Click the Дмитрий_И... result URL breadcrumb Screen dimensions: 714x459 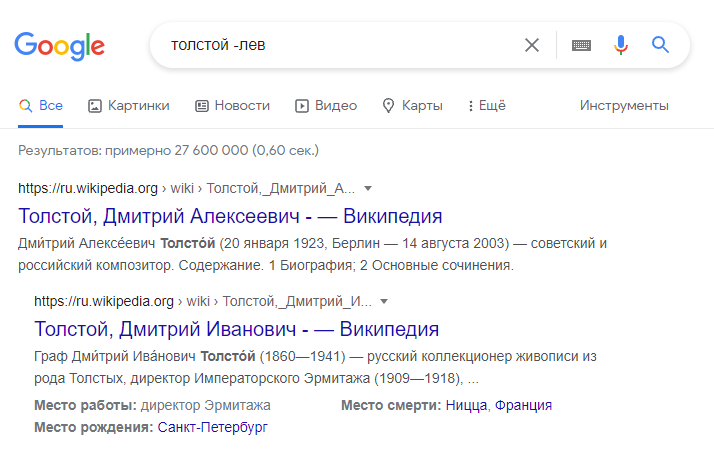(x=203, y=301)
